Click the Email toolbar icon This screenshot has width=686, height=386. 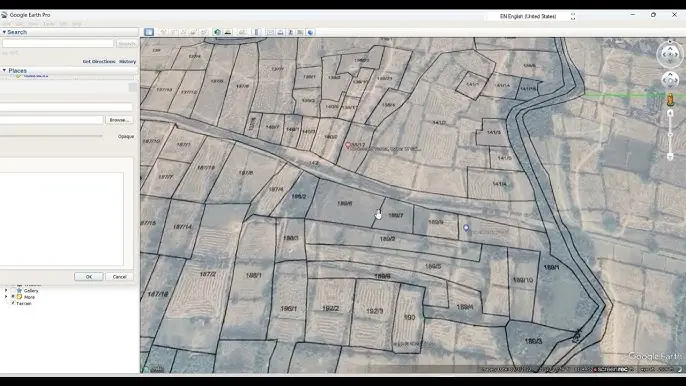point(270,32)
